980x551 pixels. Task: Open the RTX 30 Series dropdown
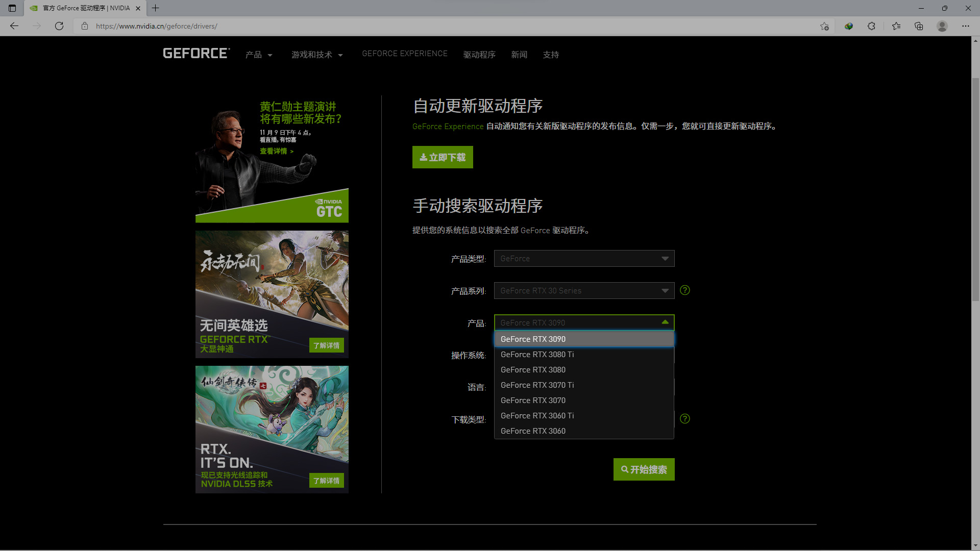point(584,291)
